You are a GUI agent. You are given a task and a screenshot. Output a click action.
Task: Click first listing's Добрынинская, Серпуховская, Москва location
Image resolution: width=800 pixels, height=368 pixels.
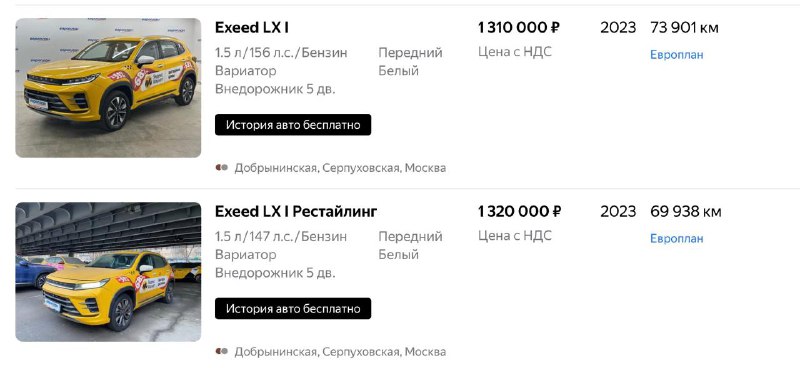coord(340,168)
